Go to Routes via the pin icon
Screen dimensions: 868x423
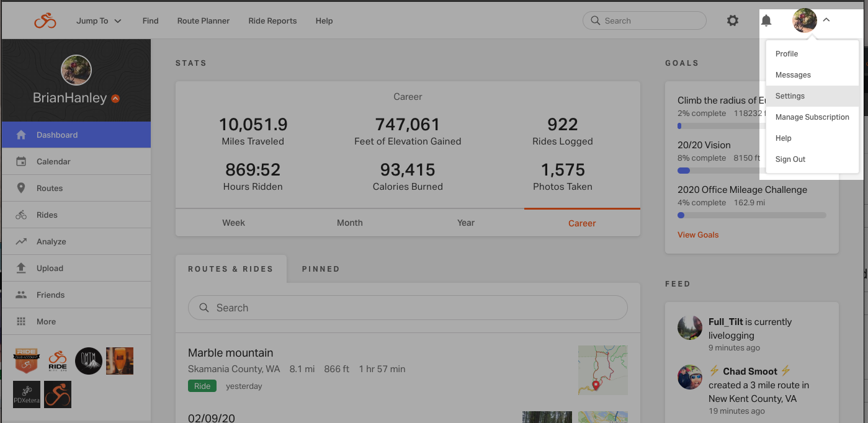point(21,188)
